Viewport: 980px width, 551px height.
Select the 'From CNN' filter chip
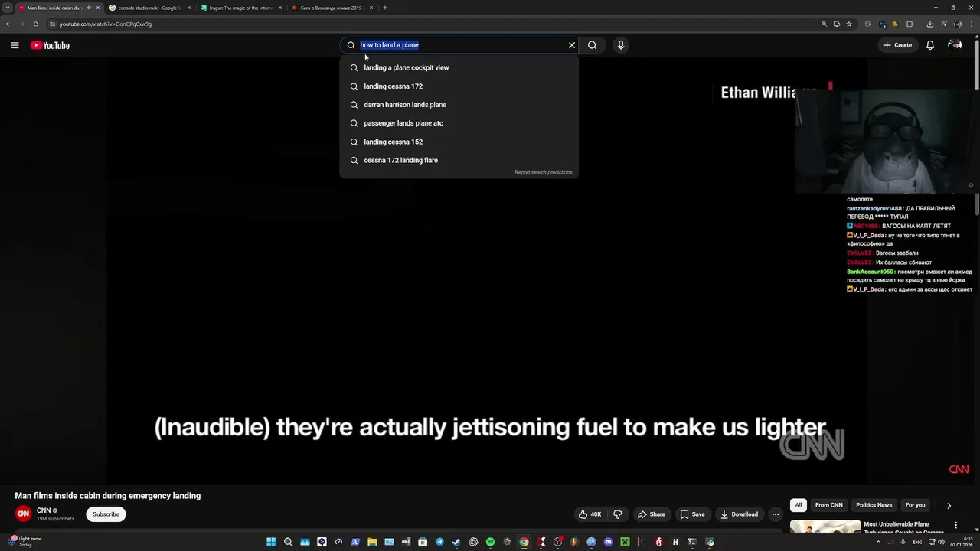829,505
